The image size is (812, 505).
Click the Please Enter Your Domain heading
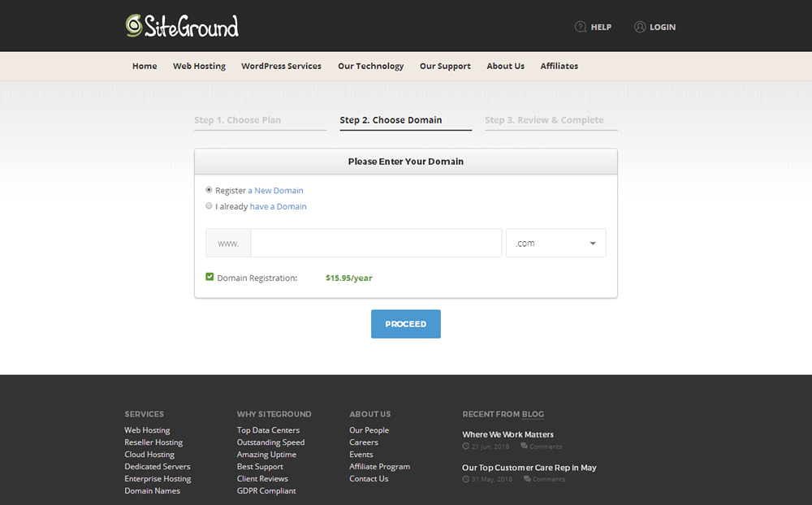coord(406,162)
